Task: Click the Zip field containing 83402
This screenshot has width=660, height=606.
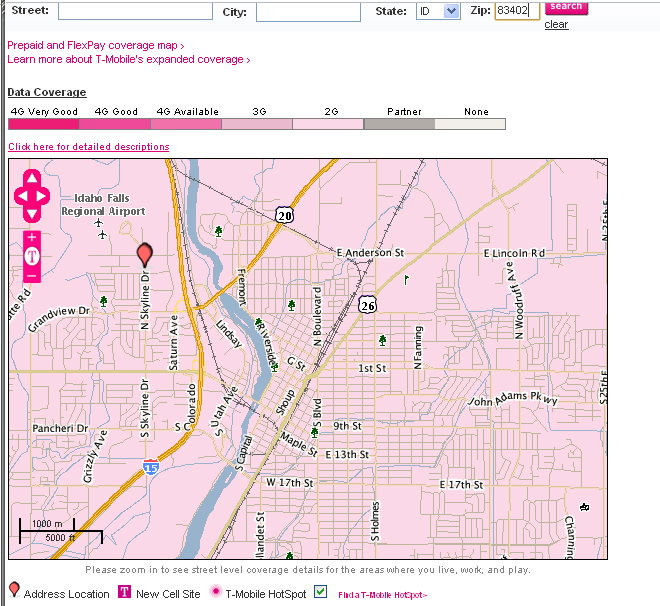Action: [x=517, y=11]
